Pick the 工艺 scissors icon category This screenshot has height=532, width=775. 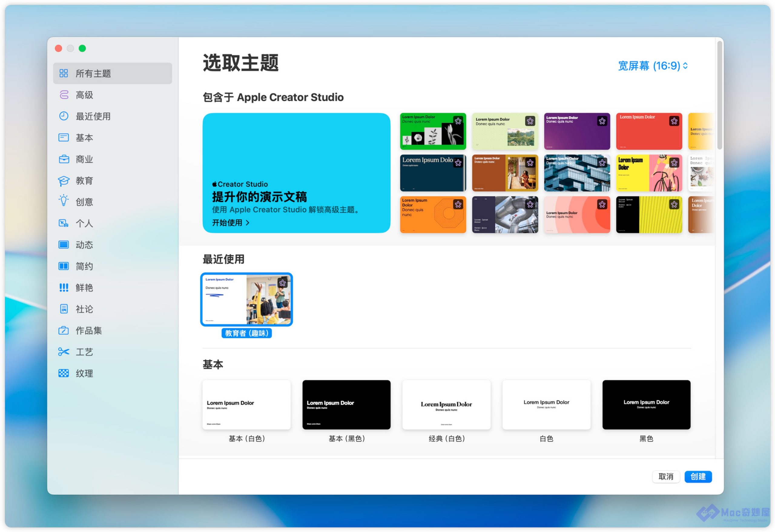point(63,352)
